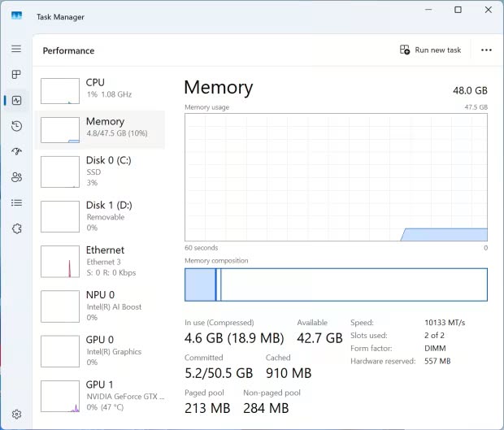Viewport: 504px width, 430px height.
Task: Select the NPU 0 Intel AI Boost item
Action: (x=102, y=306)
